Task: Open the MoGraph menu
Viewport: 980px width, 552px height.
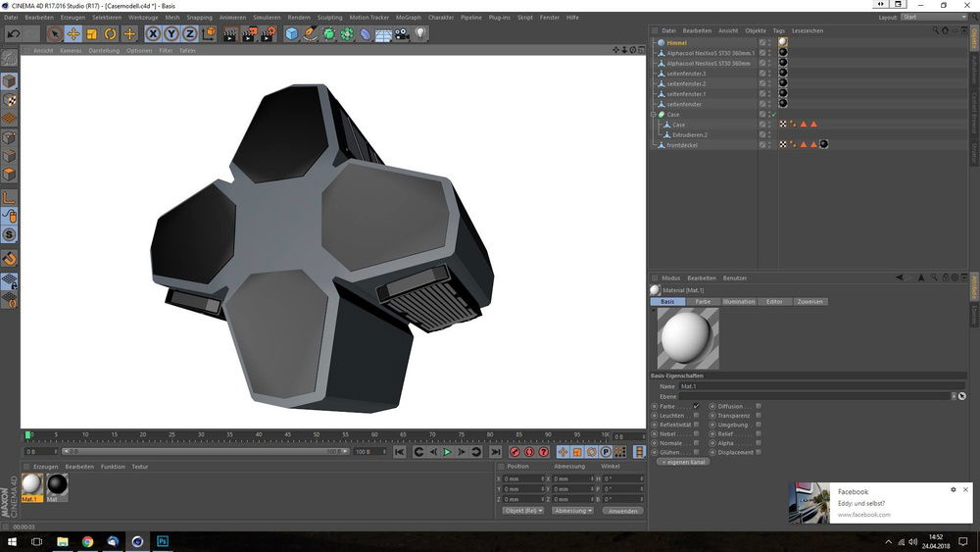Action: tap(408, 18)
